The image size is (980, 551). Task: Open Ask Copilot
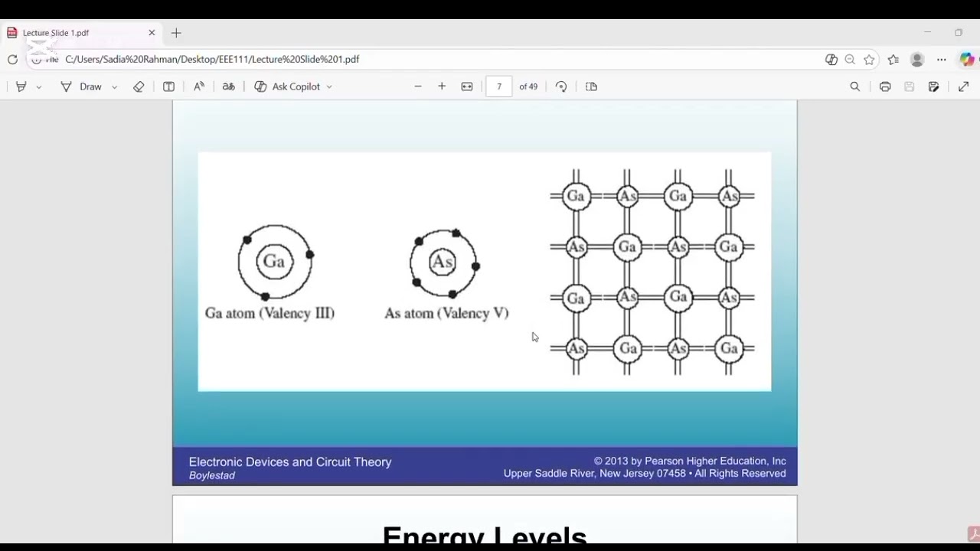[288, 86]
